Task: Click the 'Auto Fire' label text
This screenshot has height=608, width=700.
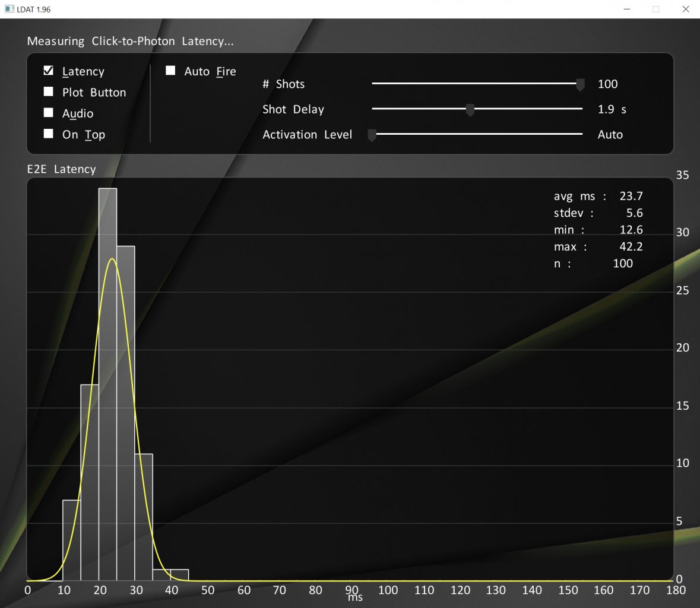Action: click(x=210, y=71)
